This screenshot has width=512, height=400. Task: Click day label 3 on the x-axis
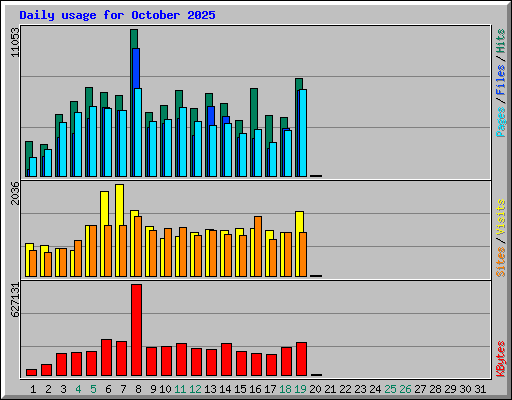click(x=63, y=389)
